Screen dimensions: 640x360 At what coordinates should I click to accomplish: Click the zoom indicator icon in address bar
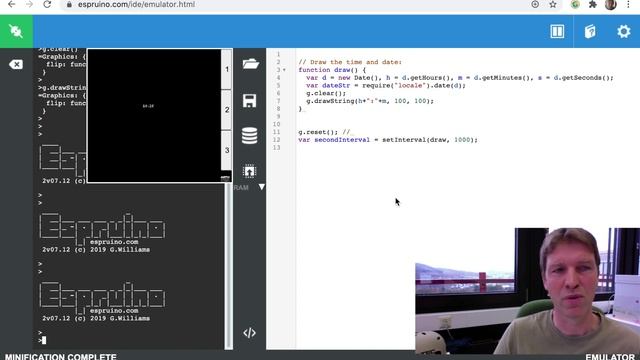pos(535,4)
